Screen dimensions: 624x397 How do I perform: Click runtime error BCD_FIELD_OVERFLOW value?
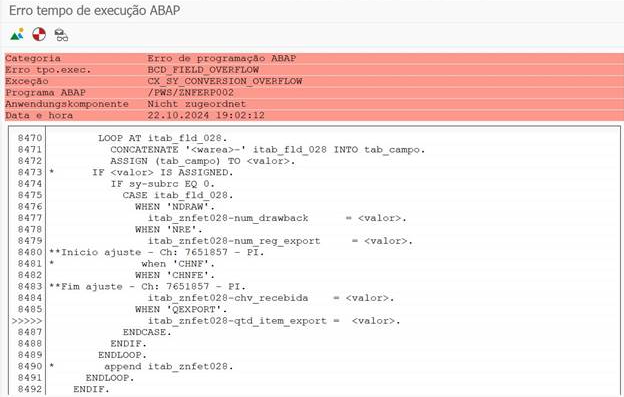click(x=203, y=70)
